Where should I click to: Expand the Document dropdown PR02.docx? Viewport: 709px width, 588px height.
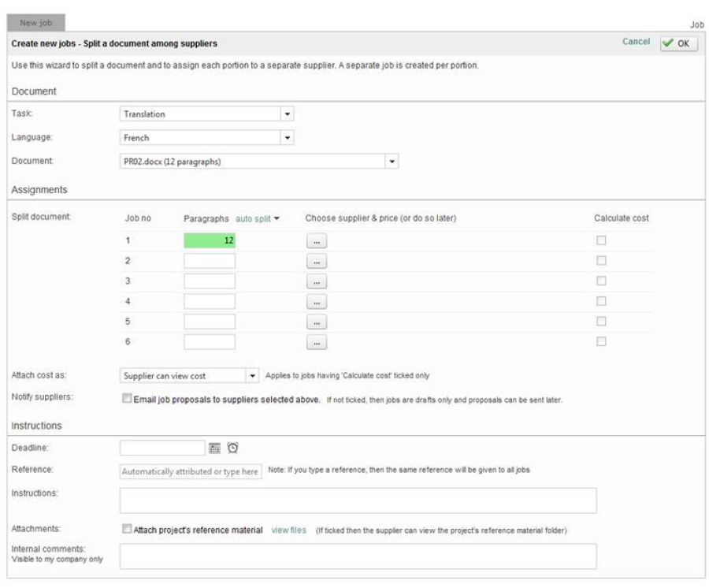392,162
